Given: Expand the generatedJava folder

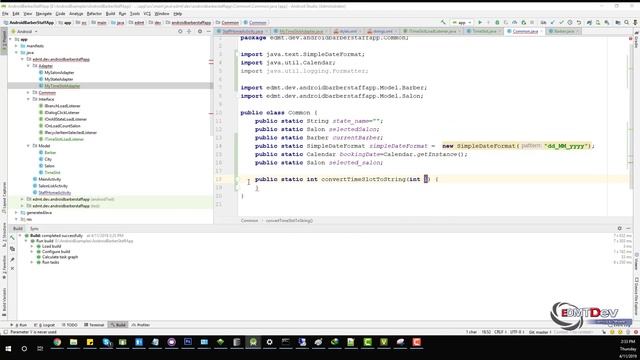Looking at the screenshot, I should 16,213.
